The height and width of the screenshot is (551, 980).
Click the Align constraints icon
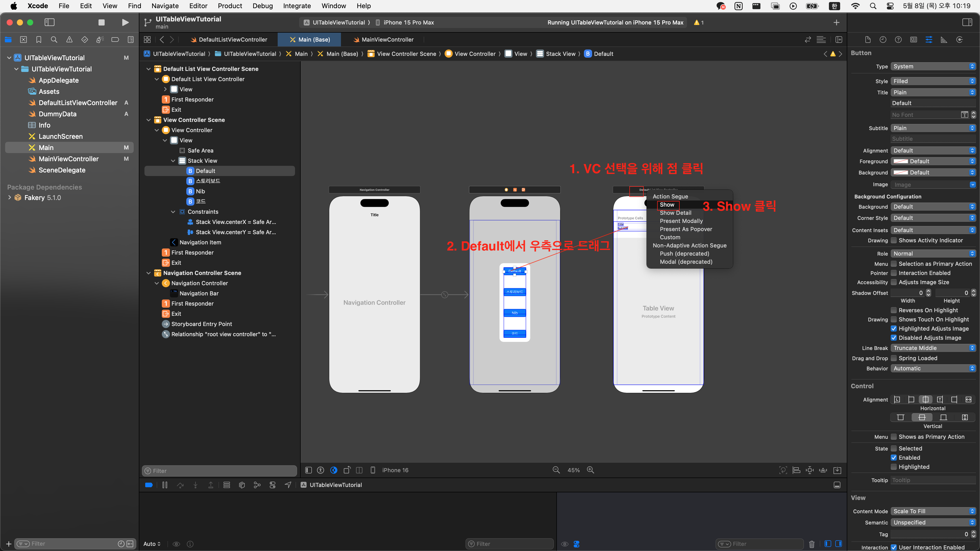point(796,470)
